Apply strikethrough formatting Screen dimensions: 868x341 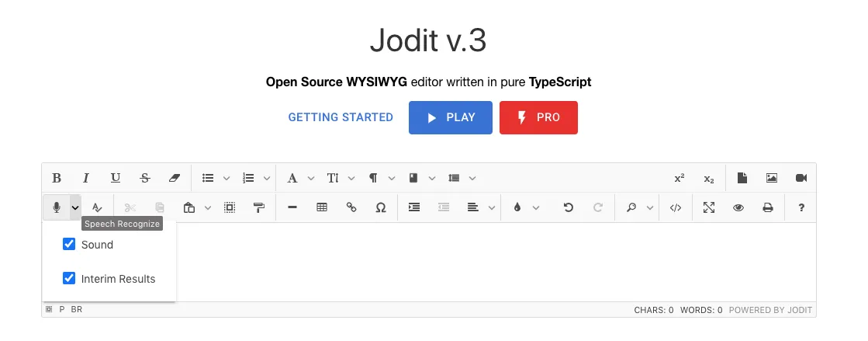tap(145, 178)
